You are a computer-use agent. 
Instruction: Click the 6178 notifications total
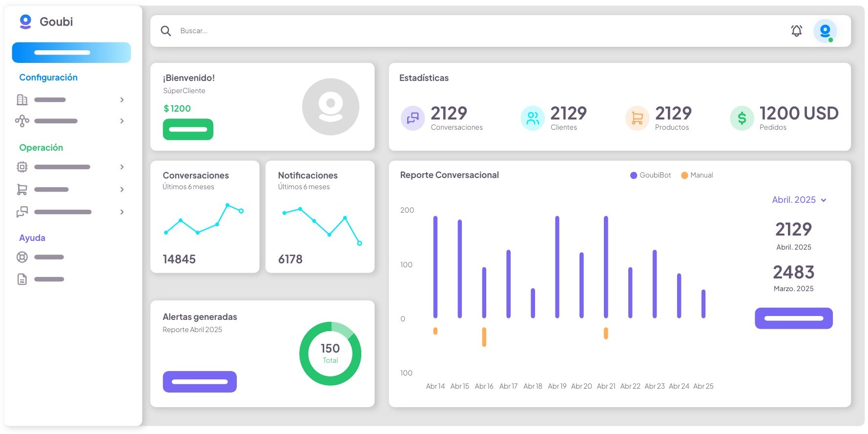(290, 259)
